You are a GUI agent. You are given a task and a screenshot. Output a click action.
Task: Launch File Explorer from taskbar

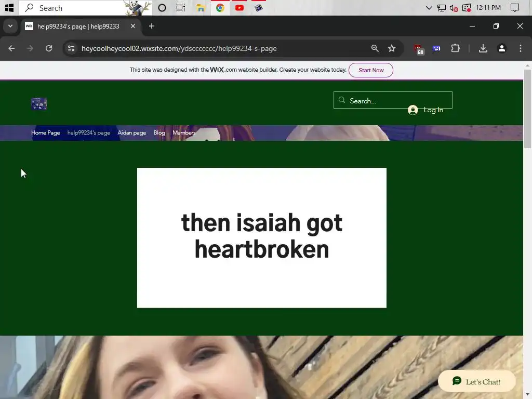pyautogui.click(x=201, y=8)
